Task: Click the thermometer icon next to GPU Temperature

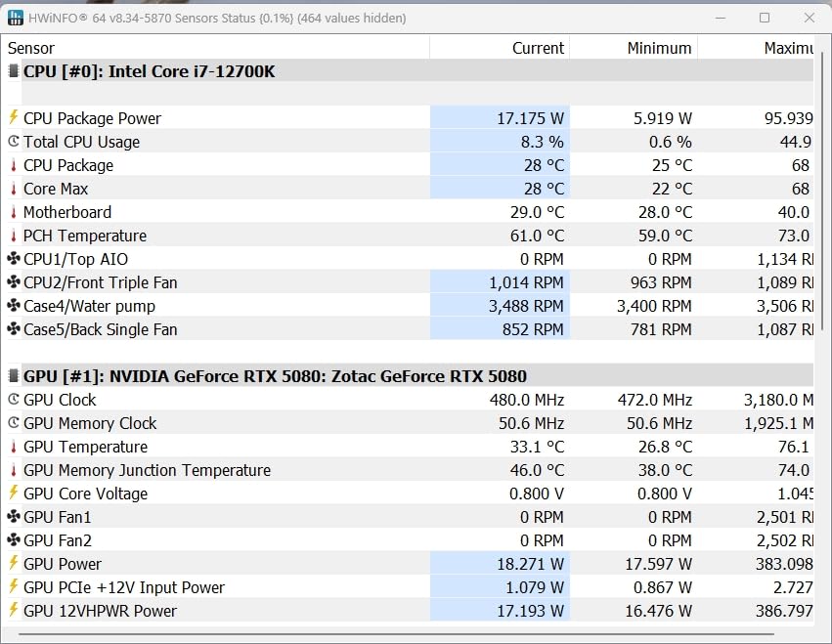Action: [x=14, y=447]
